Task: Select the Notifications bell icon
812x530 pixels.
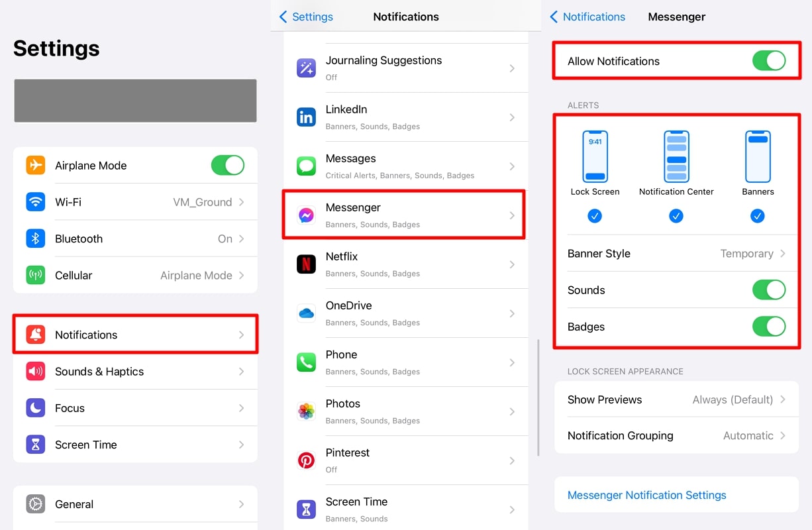Action: click(36, 335)
